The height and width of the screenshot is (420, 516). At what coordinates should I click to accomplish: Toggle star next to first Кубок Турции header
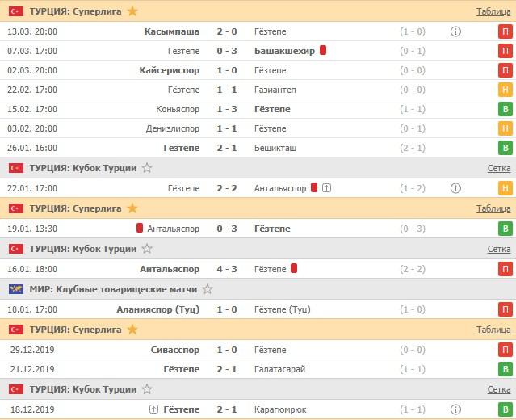click(x=146, y=168)
